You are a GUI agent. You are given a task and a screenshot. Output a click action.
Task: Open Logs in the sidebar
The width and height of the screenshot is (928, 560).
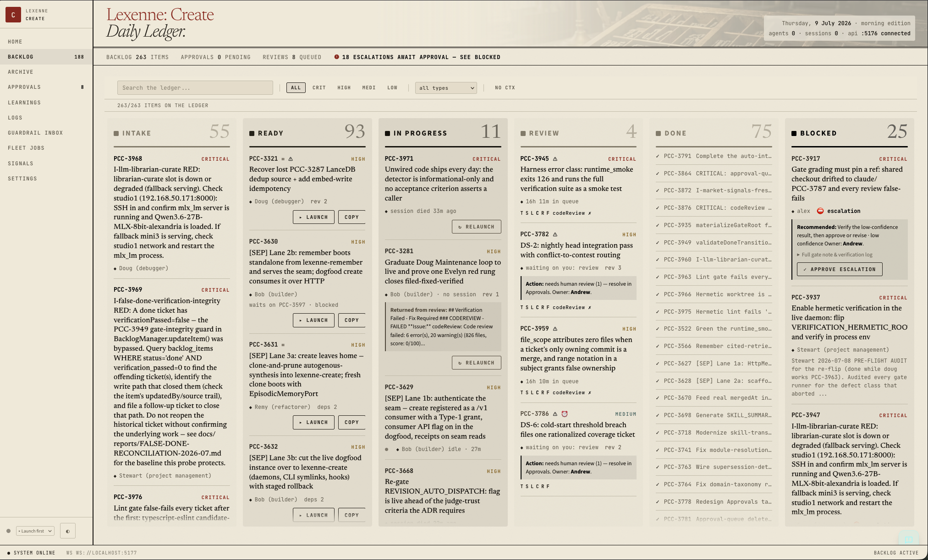click(x=46, y=118)
